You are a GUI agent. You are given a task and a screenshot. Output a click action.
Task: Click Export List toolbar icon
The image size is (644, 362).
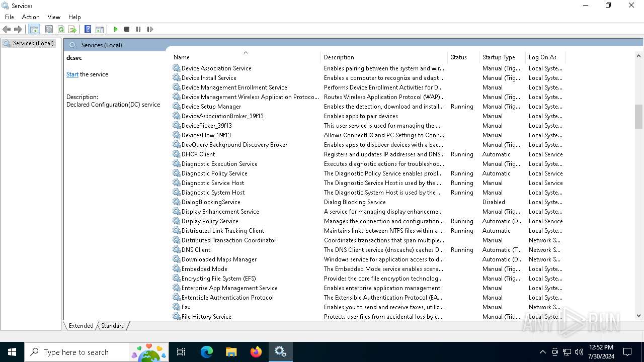[x=72, y=29]
